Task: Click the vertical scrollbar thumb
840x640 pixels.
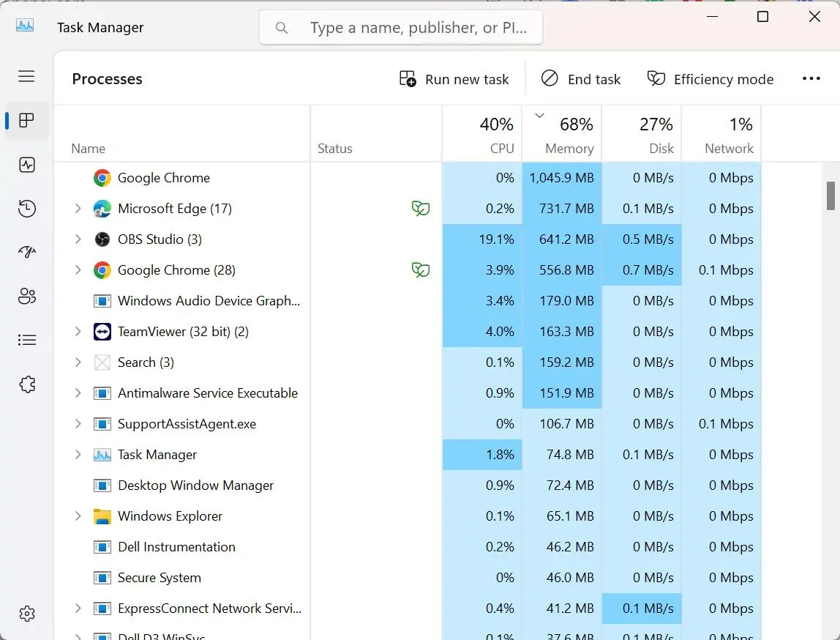Action: (830, 196)
